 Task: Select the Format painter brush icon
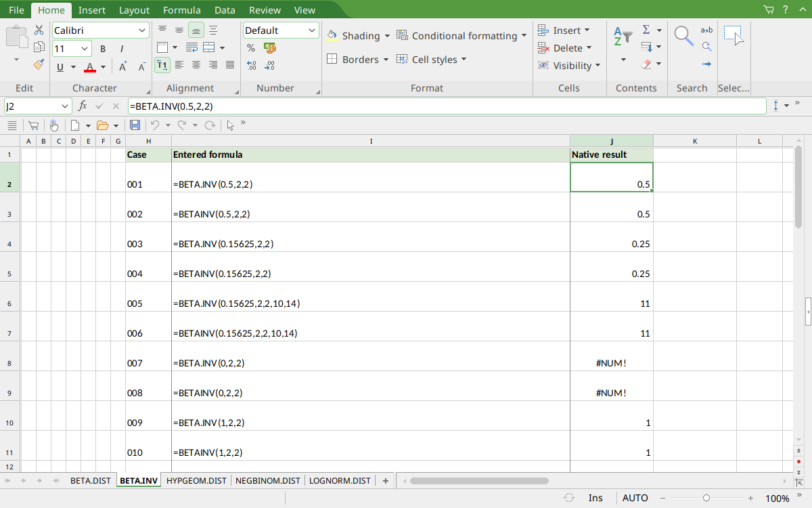[x=39, y=64]
